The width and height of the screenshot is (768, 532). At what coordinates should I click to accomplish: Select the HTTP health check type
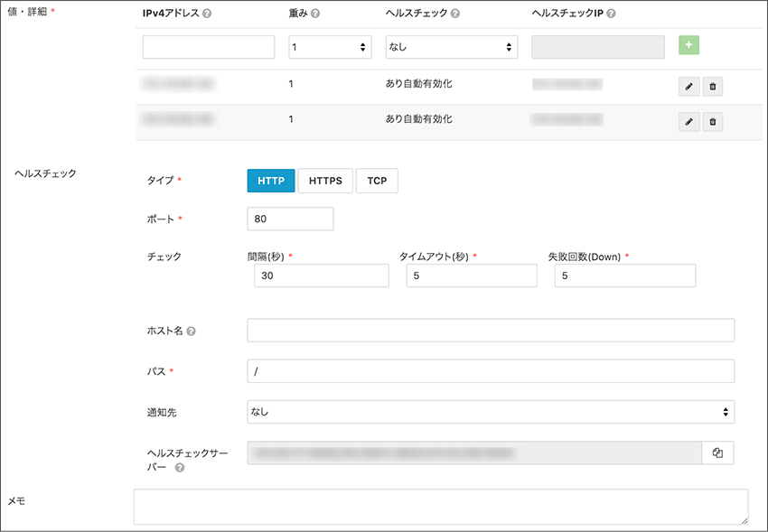[x=270, y=181]
